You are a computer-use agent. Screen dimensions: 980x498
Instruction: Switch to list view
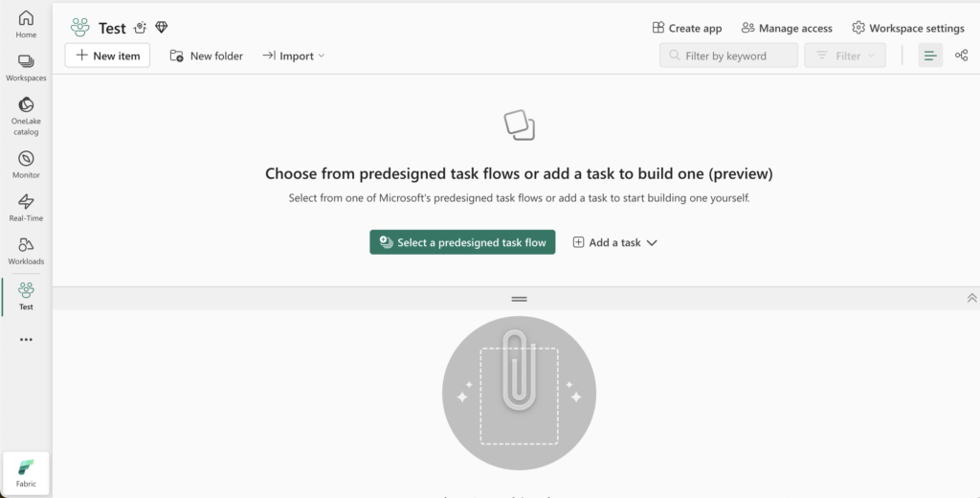coord(930,56)
